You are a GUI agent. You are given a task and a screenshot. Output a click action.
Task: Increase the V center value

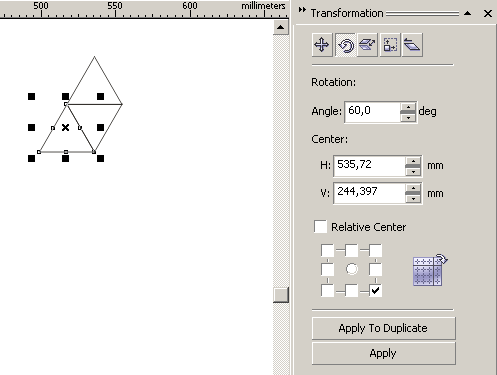point(413,188)
